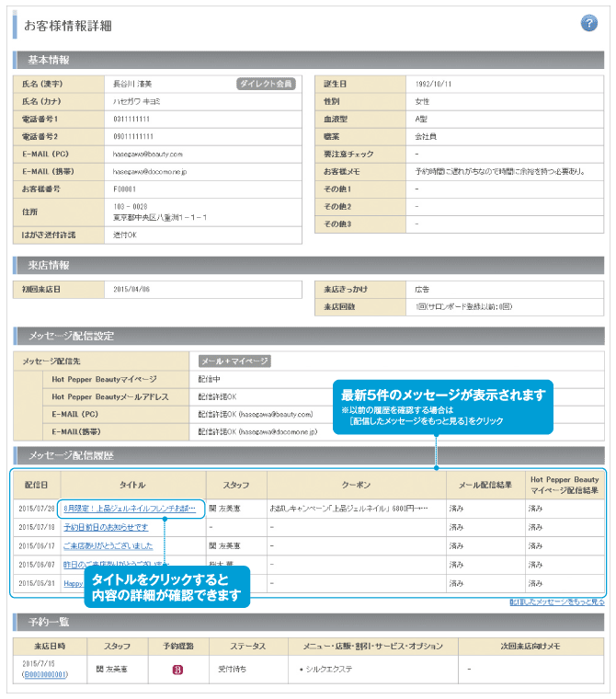
Task: Click the 来店情報 section header
Action: 49,265
